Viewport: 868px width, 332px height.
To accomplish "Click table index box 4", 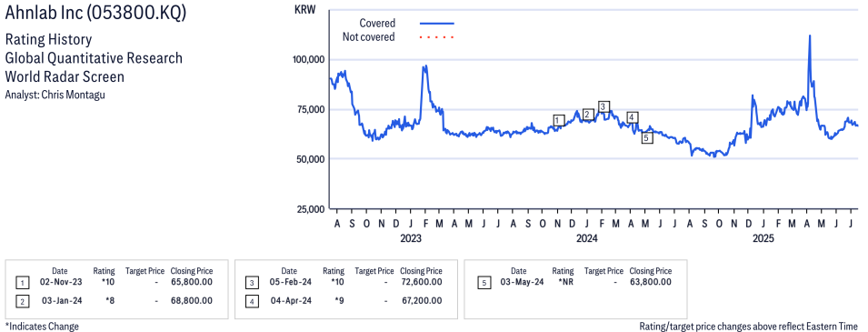I will 252,302.
